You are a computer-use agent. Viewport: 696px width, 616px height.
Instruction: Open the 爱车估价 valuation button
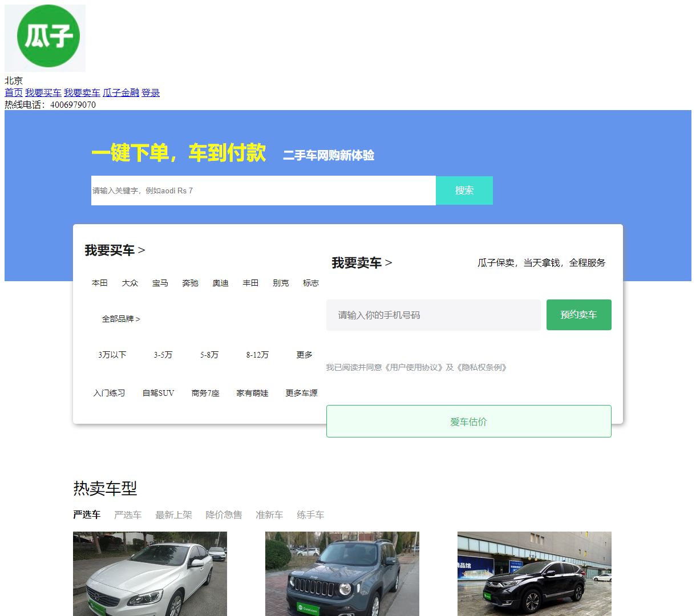[468, 421]
